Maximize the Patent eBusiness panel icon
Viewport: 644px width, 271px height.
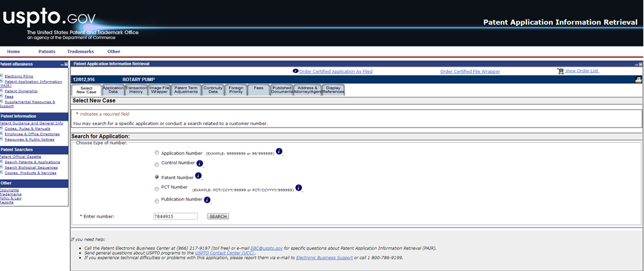[x=65, y=65]
